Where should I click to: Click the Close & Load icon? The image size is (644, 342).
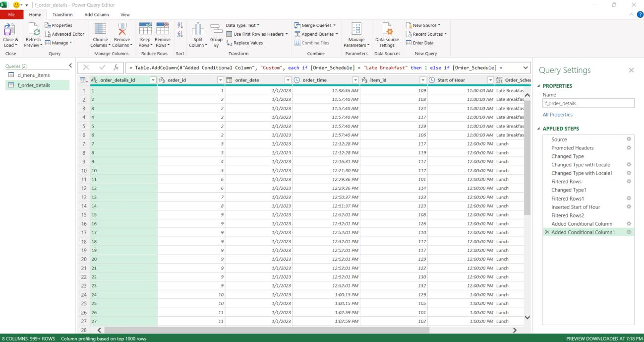[10, 29]
